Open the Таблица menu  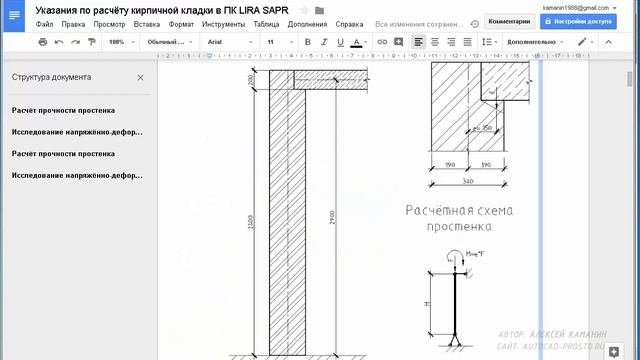(x=266, y=24)
